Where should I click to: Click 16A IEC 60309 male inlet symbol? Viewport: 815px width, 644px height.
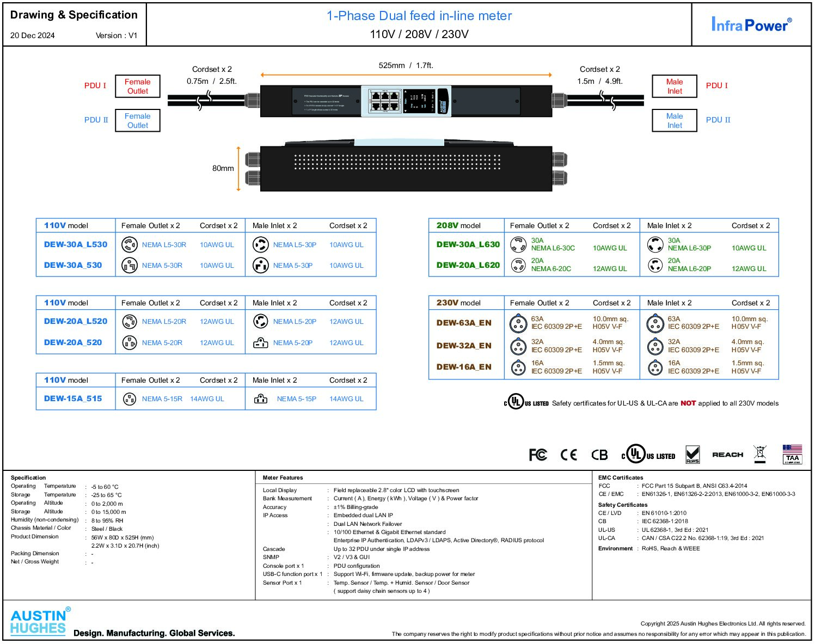[655, 368]
